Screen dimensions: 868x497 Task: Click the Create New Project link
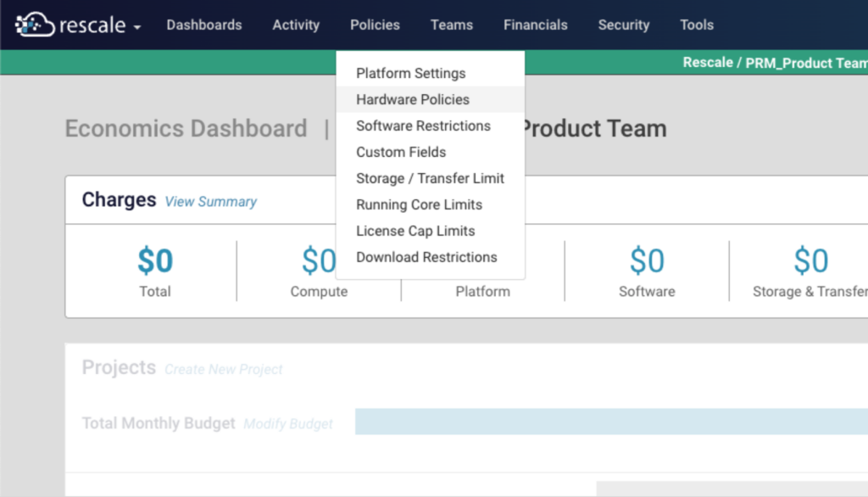(223, 369)
